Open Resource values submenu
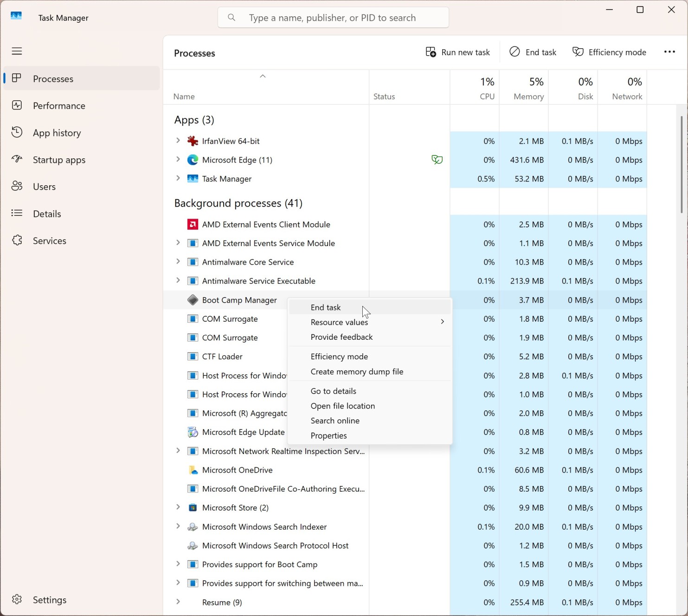The image size is (688, 616). (x=370, y=322)
